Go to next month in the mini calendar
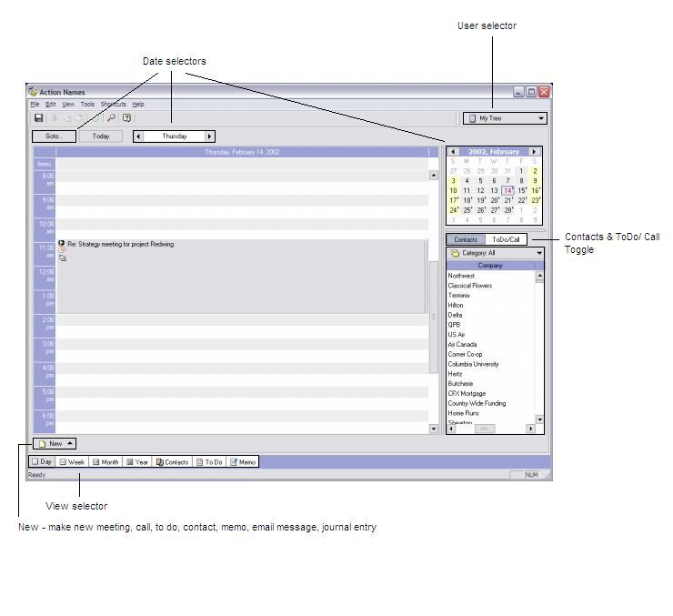The height and width of the screenshot is (616, 673). click(x=534, y=152)
